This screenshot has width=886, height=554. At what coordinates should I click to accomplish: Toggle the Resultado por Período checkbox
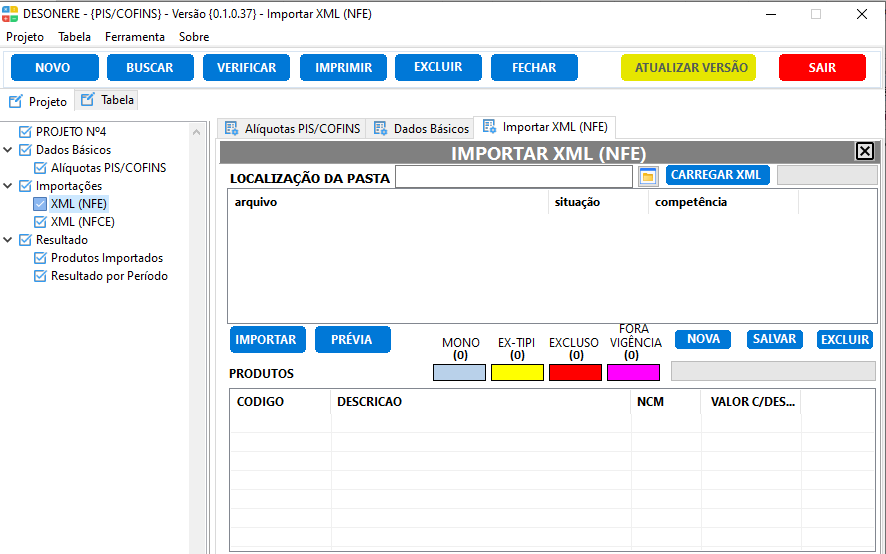[x=40, y=276]
